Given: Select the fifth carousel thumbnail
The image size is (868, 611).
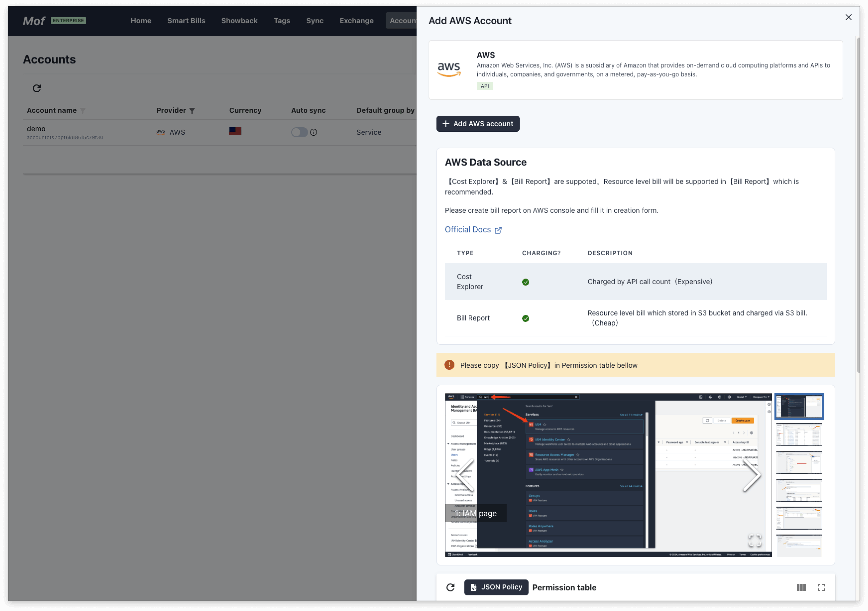Looking at the screenshot, I should pyautogui.click(x=799, y=518).
